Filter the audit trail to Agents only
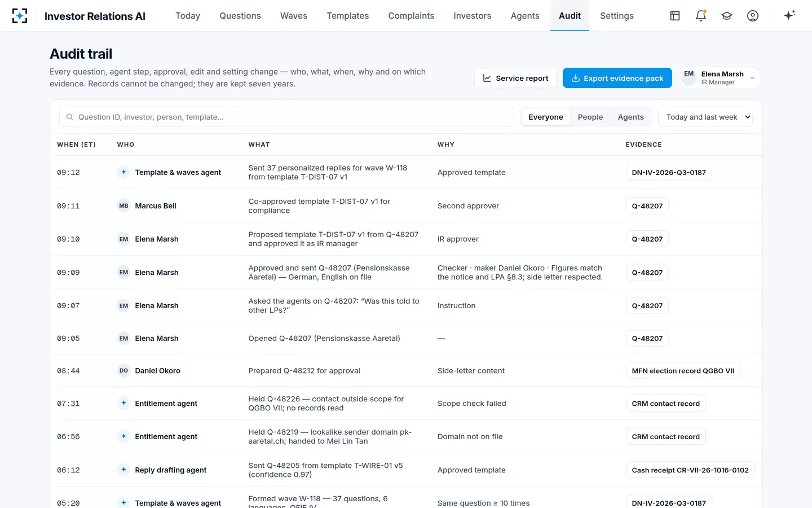This screenshot has width=812, height=508. coord(630,117)
